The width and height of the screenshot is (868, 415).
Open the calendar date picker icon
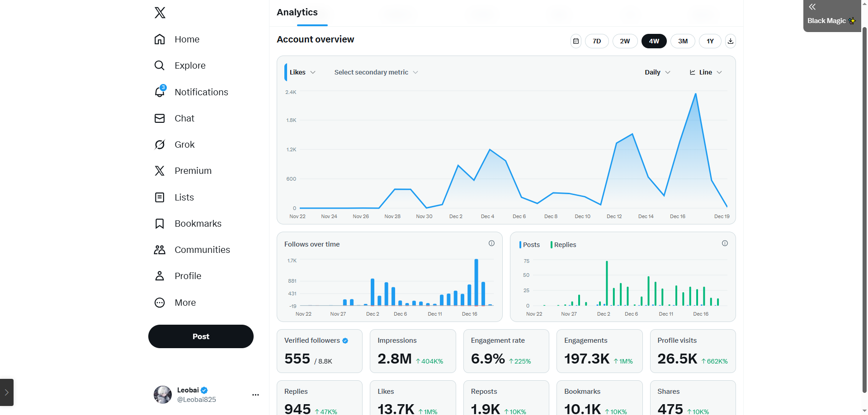click(576, 41)
